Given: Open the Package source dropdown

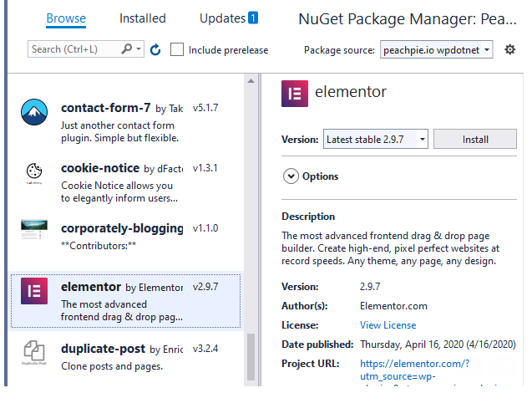Looking at the screenshot, I should pos(436,49).
